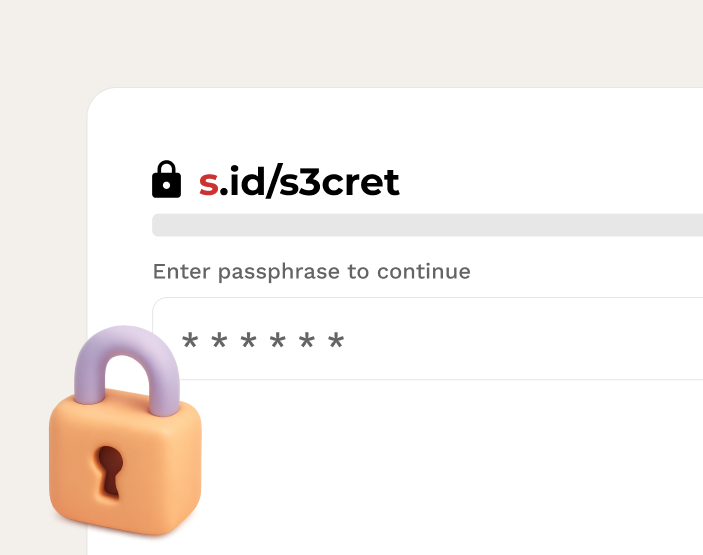Click the 'Enter passphrase to continue' label
This screenshot has width=703, height=555.
point(311,271)
